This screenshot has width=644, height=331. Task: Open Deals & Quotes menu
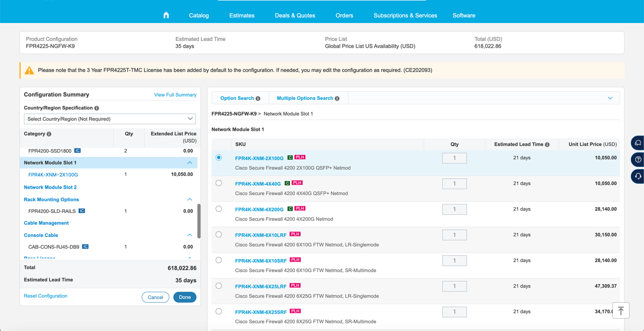click(295, 15)
